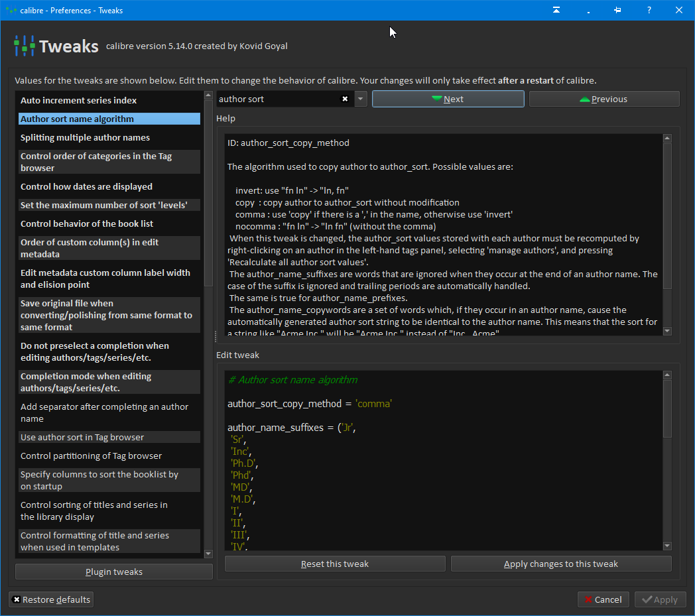Click the Help panel scrollbar thumb
Screen dimensions: 695x616
tap(667, 216)
